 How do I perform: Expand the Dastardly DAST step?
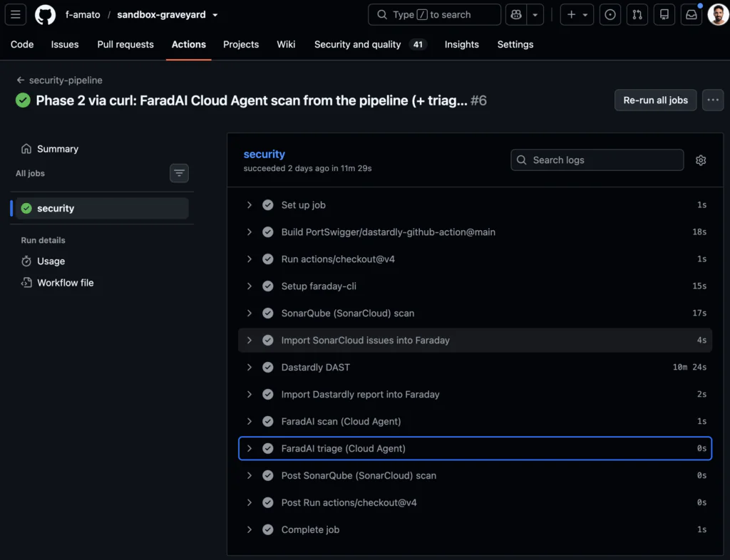coord(475,368)
